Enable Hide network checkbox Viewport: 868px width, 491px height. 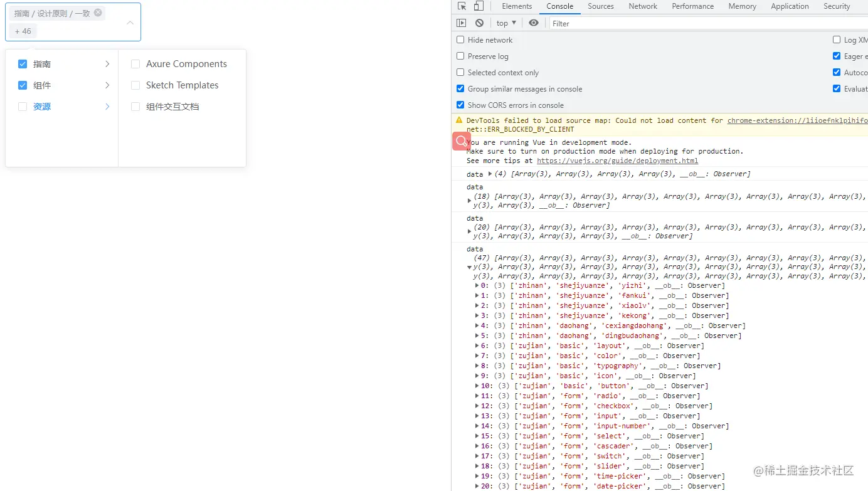pyautogui.click(x=460, y=40)
